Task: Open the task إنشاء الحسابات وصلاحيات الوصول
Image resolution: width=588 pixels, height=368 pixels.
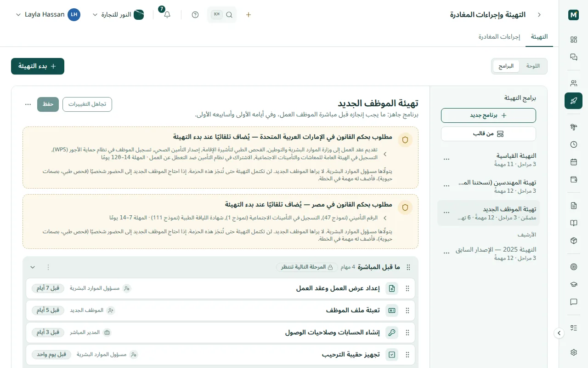Action: tap(220, 332)
